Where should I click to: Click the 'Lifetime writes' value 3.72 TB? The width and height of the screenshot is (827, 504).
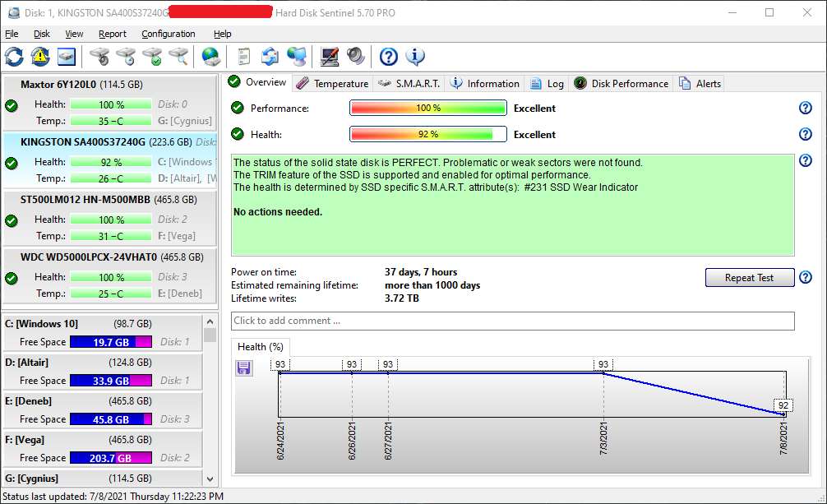pos(402,298)
